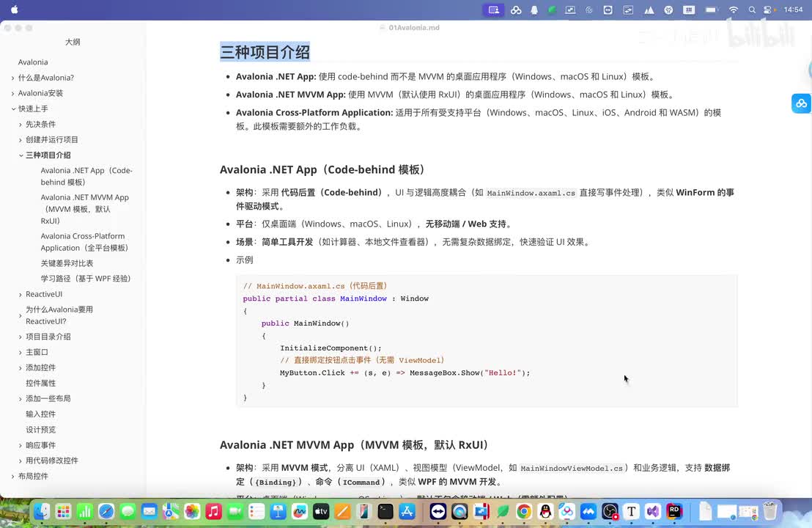
Task: Expand the ReactiveUI outline item
Action: 21,294
